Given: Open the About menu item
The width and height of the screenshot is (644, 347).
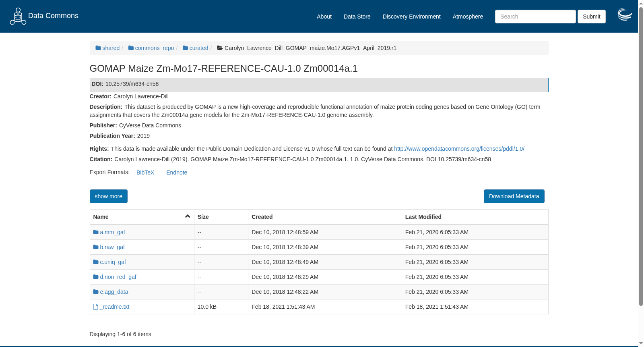Looking at the screenshot, I should pyautogui.click(x=324, y=17).
